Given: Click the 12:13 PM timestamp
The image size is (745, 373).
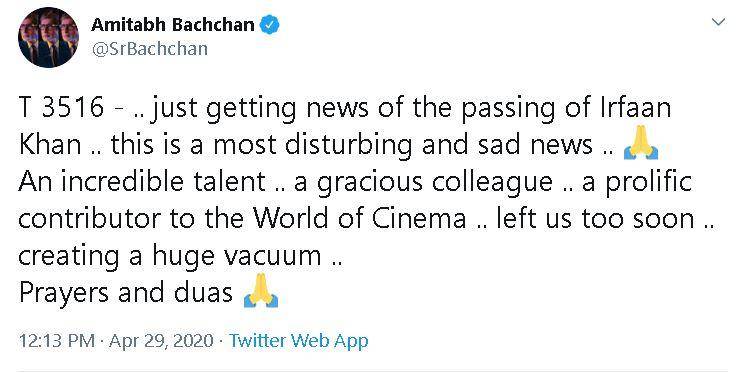Looking at the screenshot, I should 57,341.
